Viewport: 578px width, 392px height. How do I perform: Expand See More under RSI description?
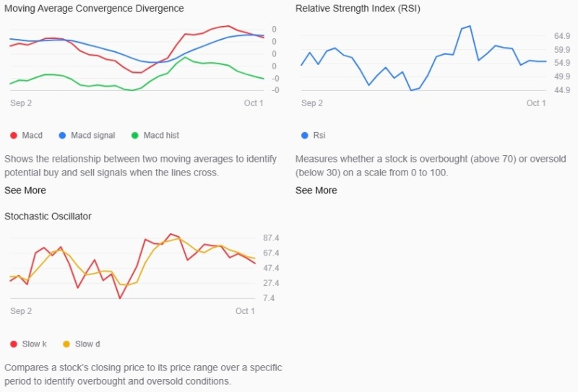[316, 190]
